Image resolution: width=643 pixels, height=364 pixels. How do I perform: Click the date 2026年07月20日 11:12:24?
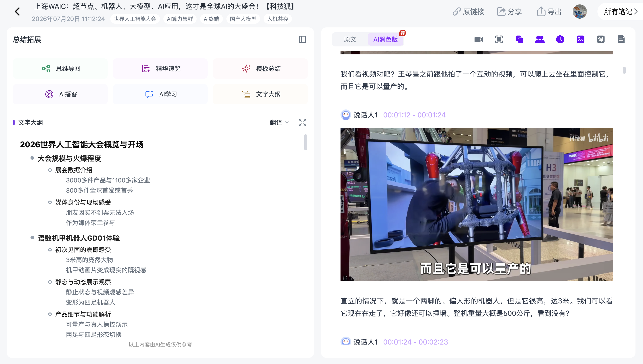68,19
